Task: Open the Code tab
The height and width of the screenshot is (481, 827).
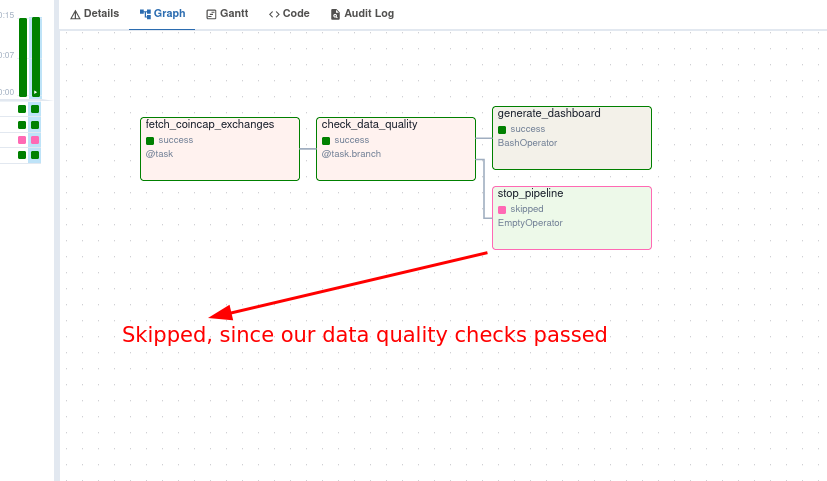Action: (289, 14)
